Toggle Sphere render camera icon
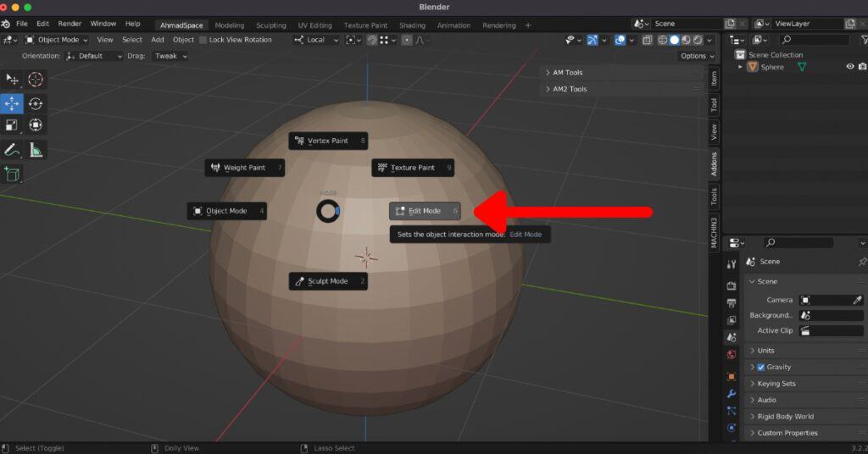868x454 pixels. coord(862,66)
